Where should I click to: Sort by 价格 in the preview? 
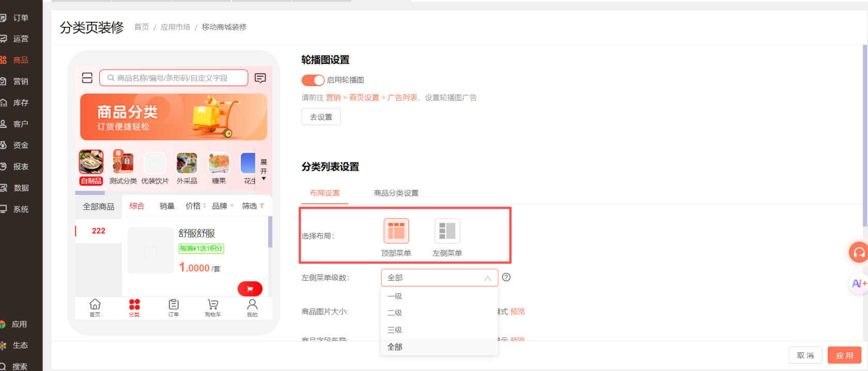[196, 206]
